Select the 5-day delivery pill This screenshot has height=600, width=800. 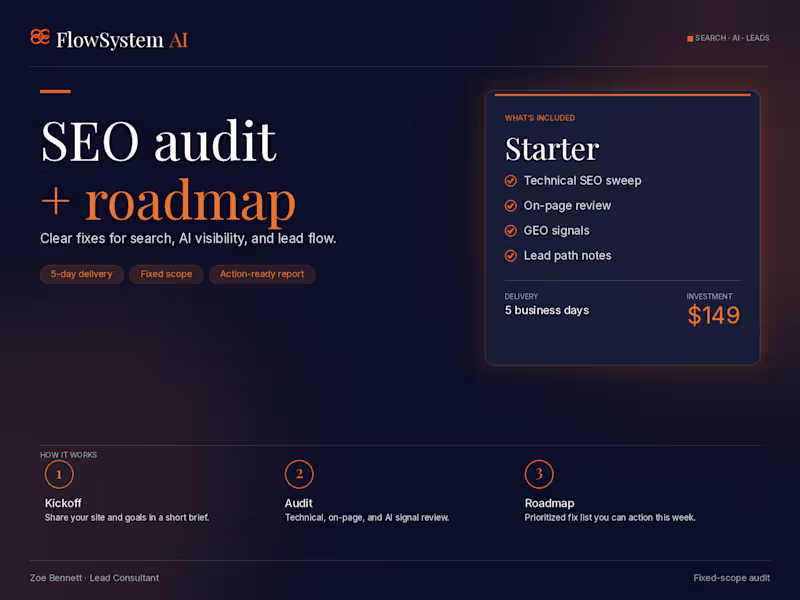tap(82, 274)
